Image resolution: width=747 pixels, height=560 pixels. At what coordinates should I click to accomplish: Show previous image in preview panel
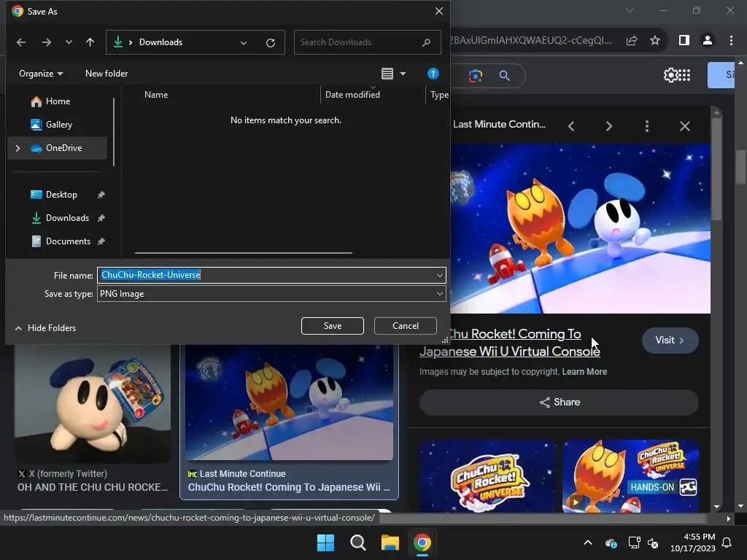tap(570, 126)
